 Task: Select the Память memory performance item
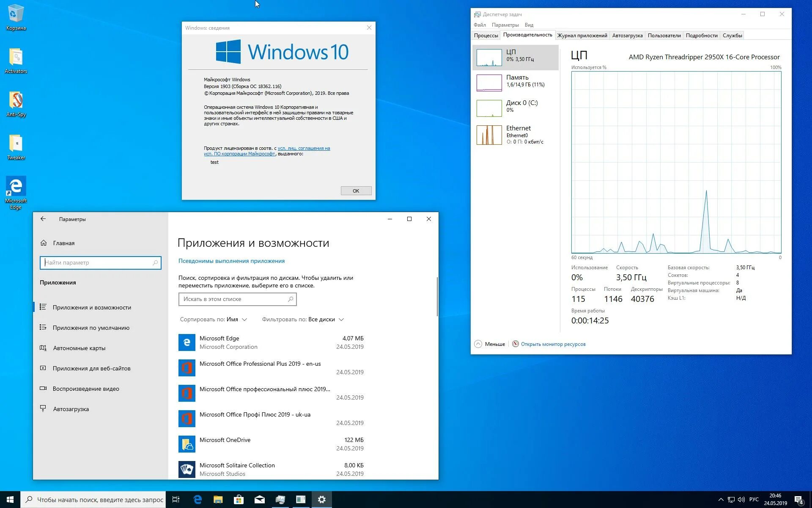point(515,83)
